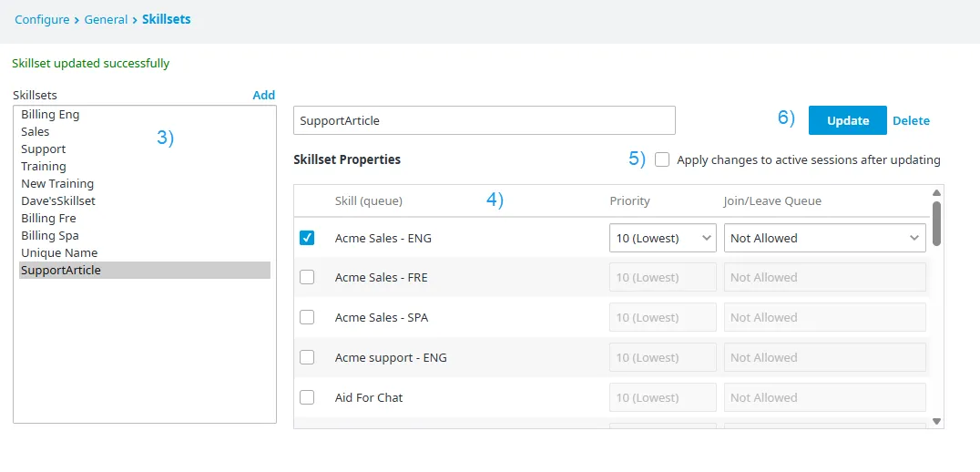Go to General breadcrumb
This screenshot has width=980, height=472.
[x=107, y=19]
